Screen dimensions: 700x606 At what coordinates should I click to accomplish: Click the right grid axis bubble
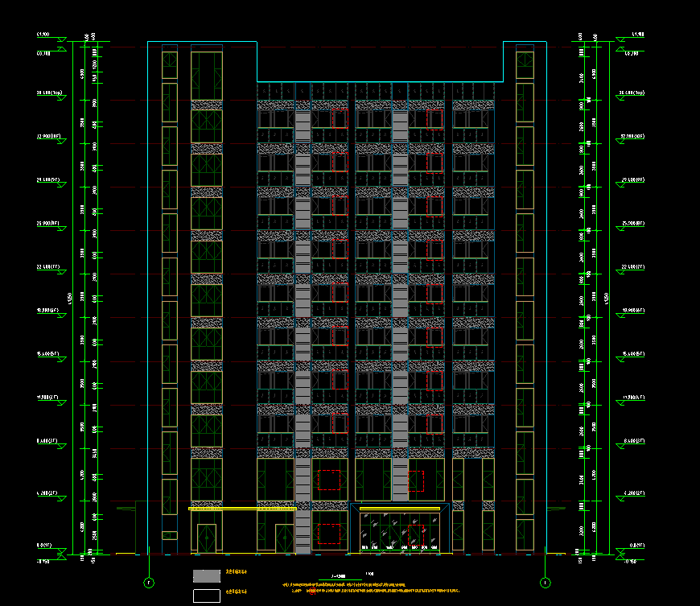tap(545, 582)
